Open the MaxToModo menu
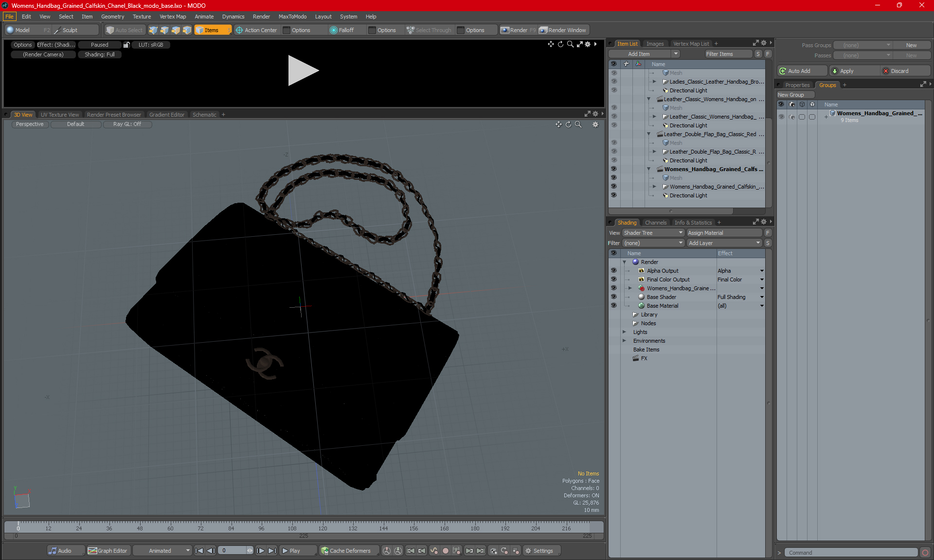 coord(292,17)
